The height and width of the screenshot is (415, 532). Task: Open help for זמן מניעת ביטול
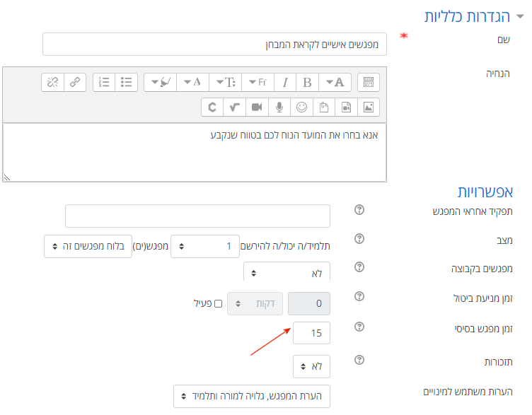click(359, 296)
